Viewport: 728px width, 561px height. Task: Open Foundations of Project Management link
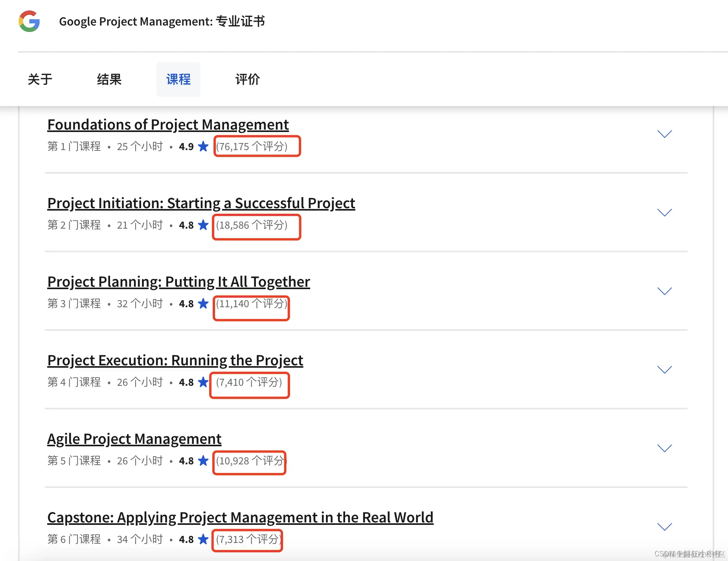coord(168,125)
